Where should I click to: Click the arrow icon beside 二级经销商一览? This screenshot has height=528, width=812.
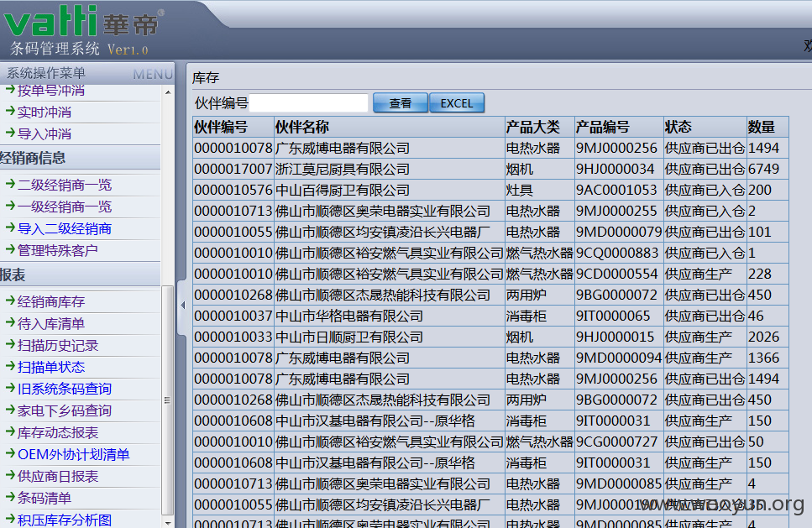pyautogui.click(x=10, y=183)
